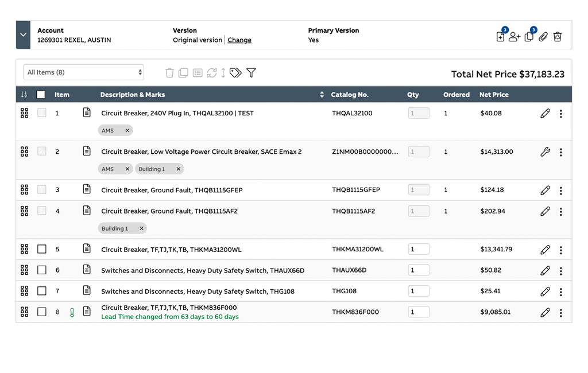
Task: Click the Ordered column header
Action: click(457, 95)
